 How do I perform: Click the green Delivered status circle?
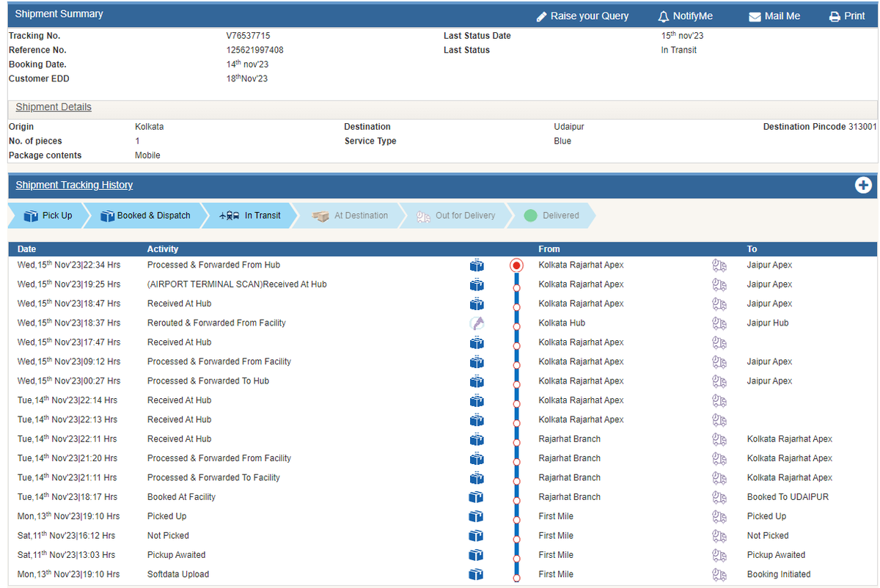click(x=531, y=216)
